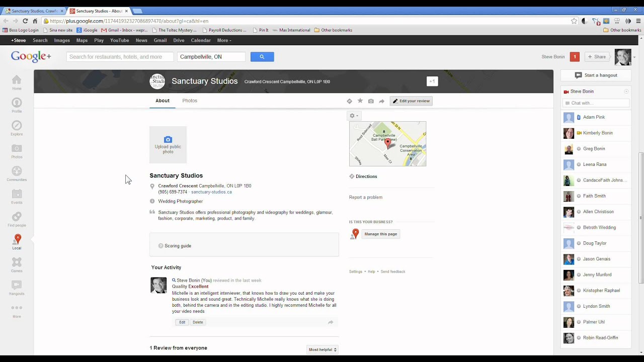Switch to the Photos tab beside About
This screenshot has width=644, height=362.
click(190, 101)
